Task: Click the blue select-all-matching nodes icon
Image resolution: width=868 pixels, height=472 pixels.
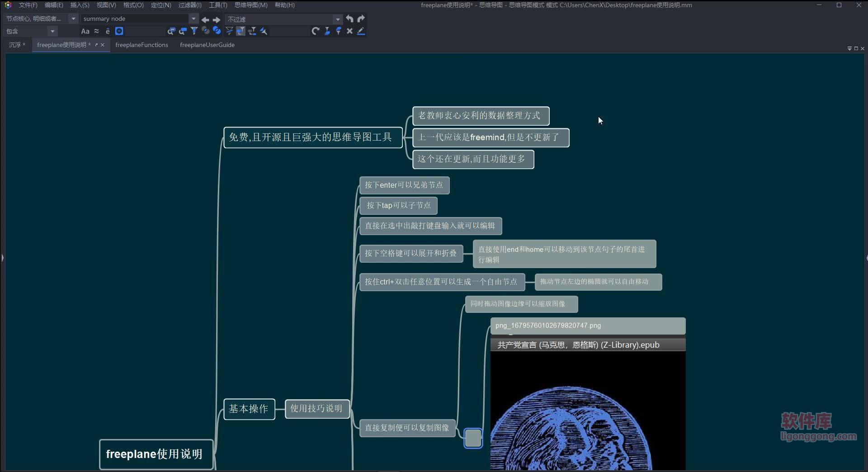Action: coord(217,31)
